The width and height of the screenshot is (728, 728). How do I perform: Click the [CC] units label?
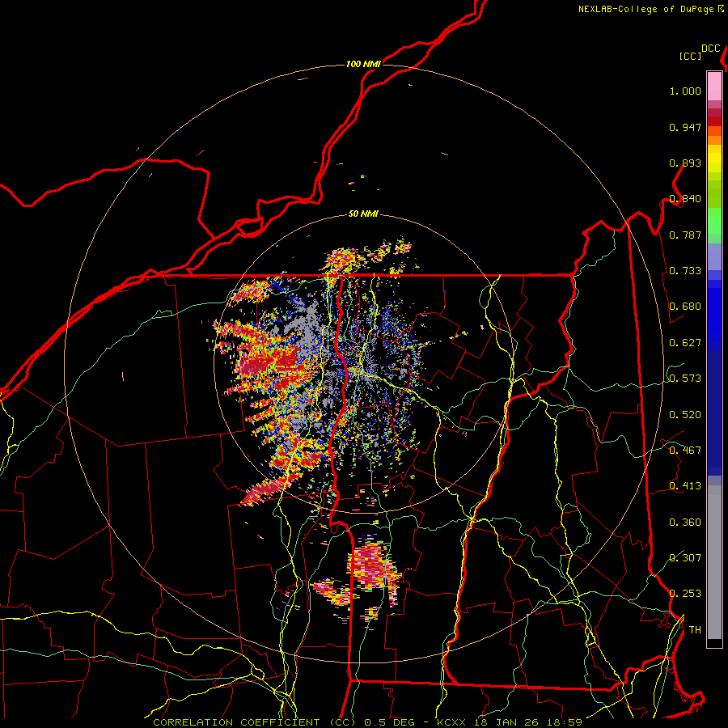point(690,56)
